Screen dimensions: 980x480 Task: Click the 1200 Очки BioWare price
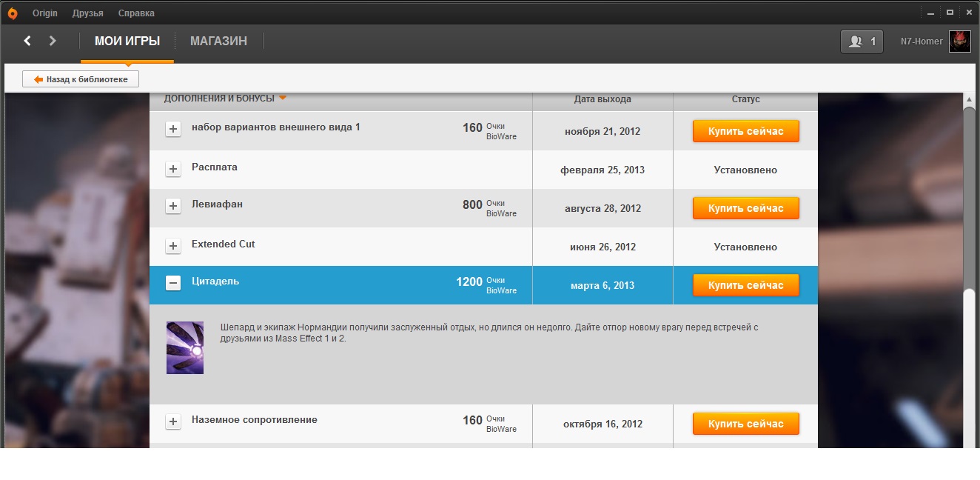pyautogui.click(x=486, y=285)
